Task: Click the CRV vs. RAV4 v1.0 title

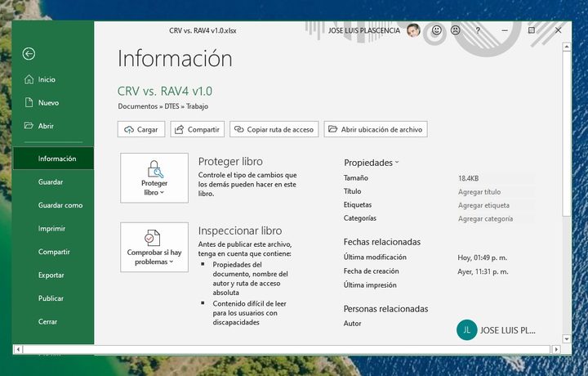Action: (165, 91)
